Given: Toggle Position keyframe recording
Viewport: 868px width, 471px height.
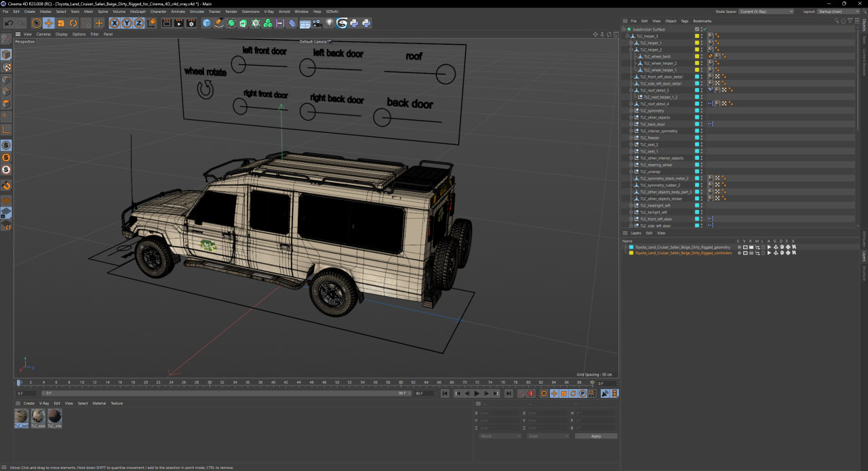Looking at the screenshot, I should pos(554,393).
